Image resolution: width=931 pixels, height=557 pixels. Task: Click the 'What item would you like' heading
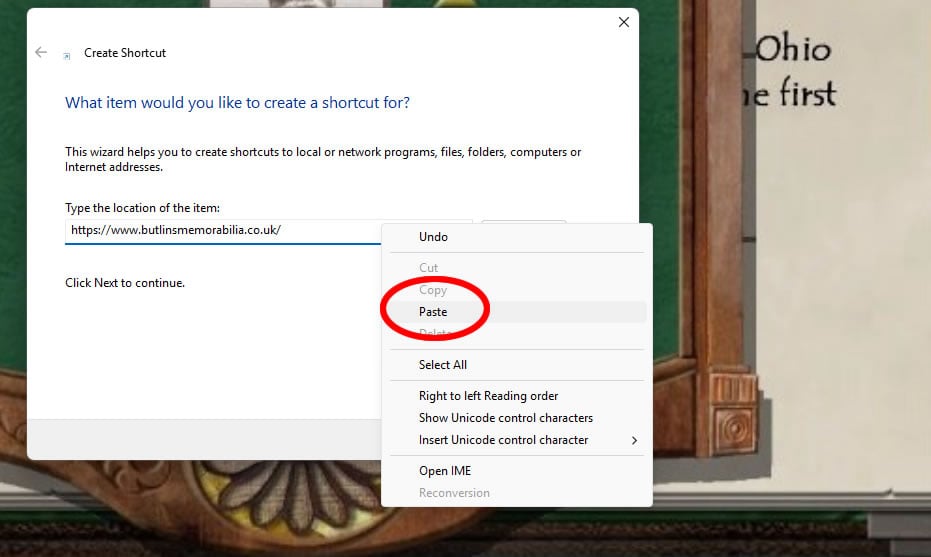coord(237,103)
